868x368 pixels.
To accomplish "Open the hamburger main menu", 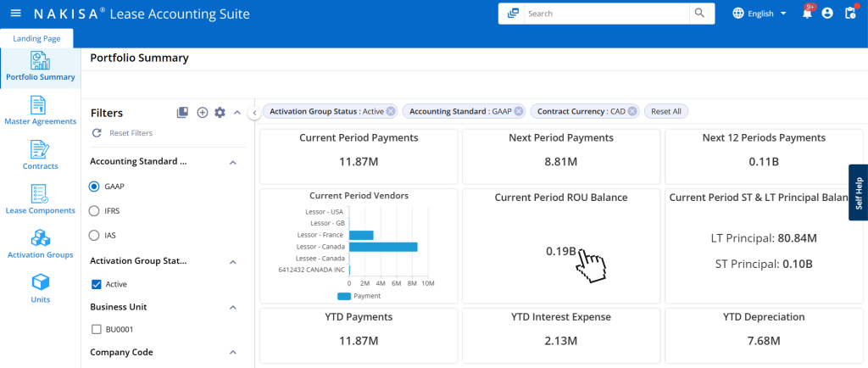I will pyautogui.click(x=16, y=14).
